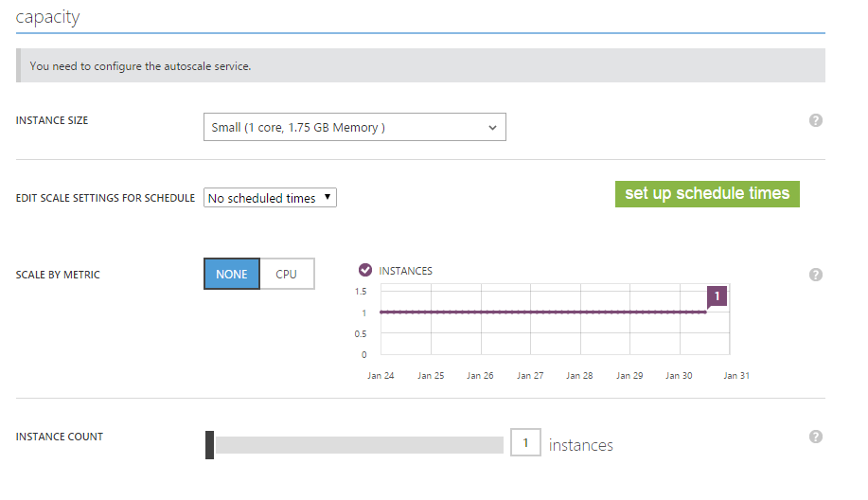Open the help icon for Scale by Metric
This screenshot has height=500, width=868.
[x=815, y=275]
